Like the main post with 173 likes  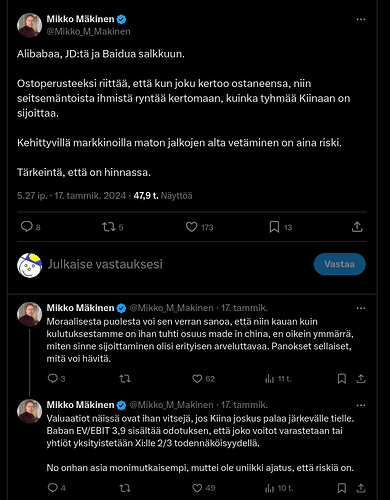point(199,227)
